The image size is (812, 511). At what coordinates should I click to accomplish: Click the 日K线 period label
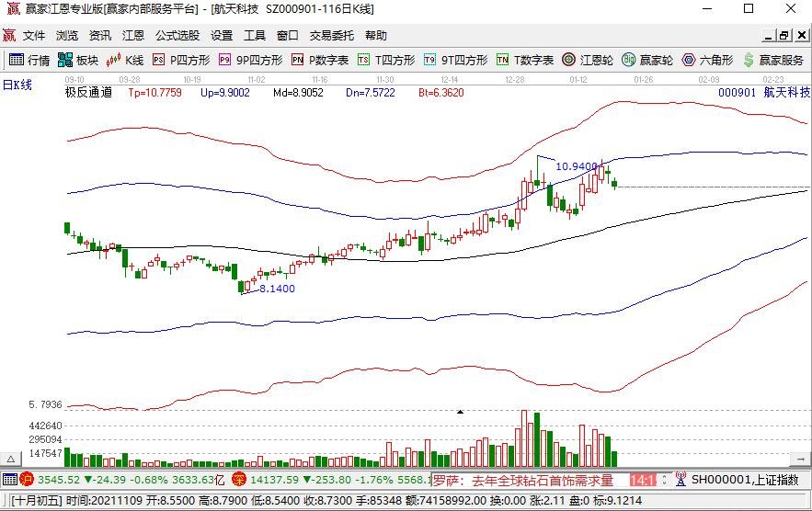(17, 85)
